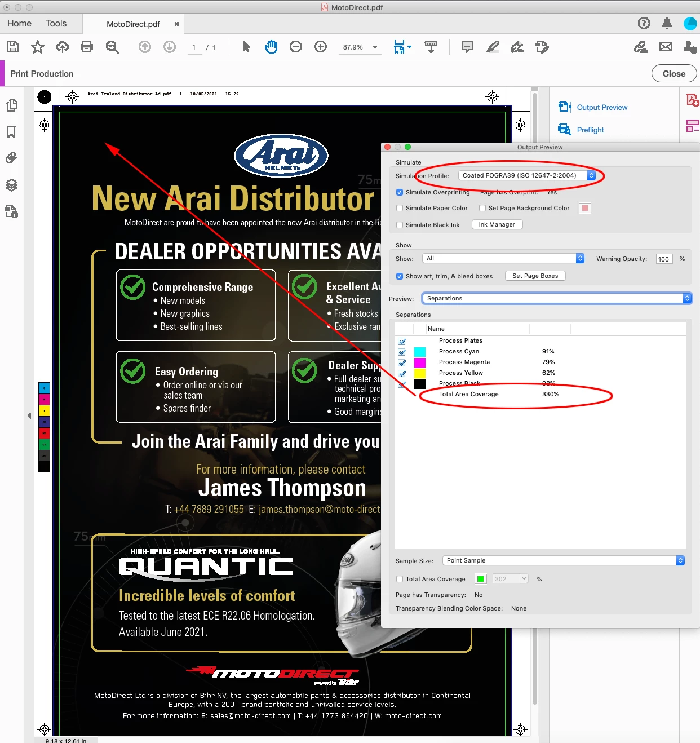Uncheck the Process Plates separation
Screen dimensions: 700x743
coord(402,341)
